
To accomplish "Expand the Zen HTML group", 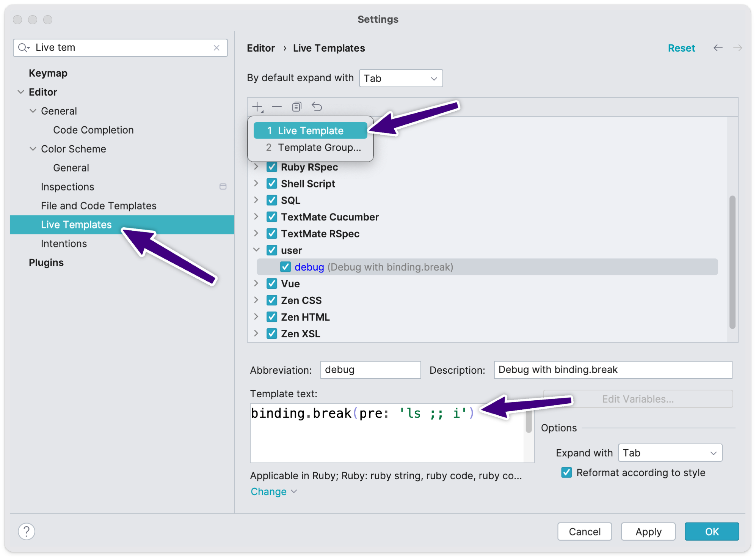I will 256,317.
